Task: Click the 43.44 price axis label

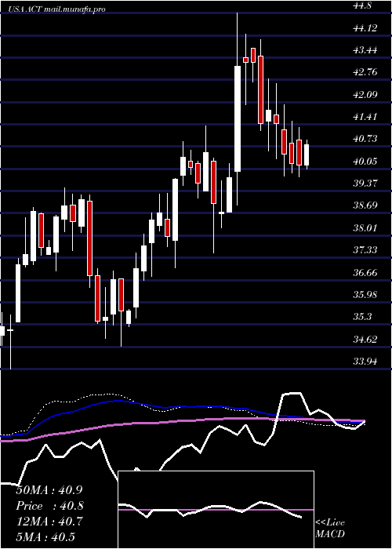Action: 365,50
